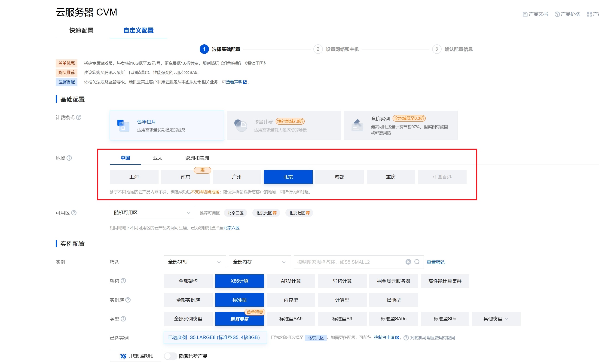
Task: Click the help icon next to 可用区
Action: (x=74, y=213)
